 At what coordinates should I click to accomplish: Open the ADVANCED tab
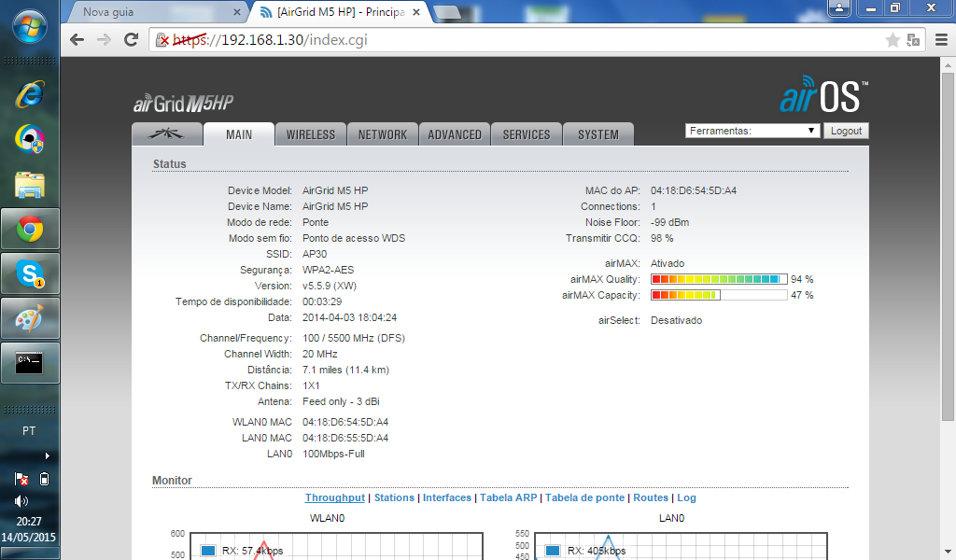click(x=455, y=134)
